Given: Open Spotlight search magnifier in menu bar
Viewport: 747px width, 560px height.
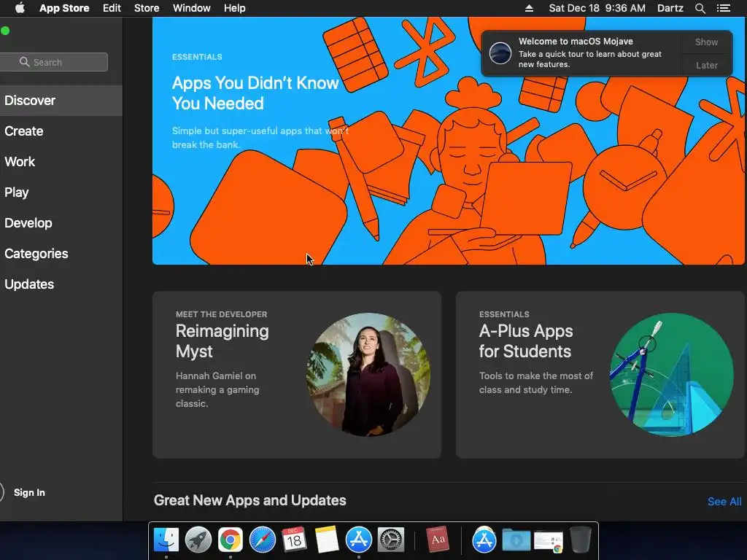Looking at the screenshot, I should point(700,8).
